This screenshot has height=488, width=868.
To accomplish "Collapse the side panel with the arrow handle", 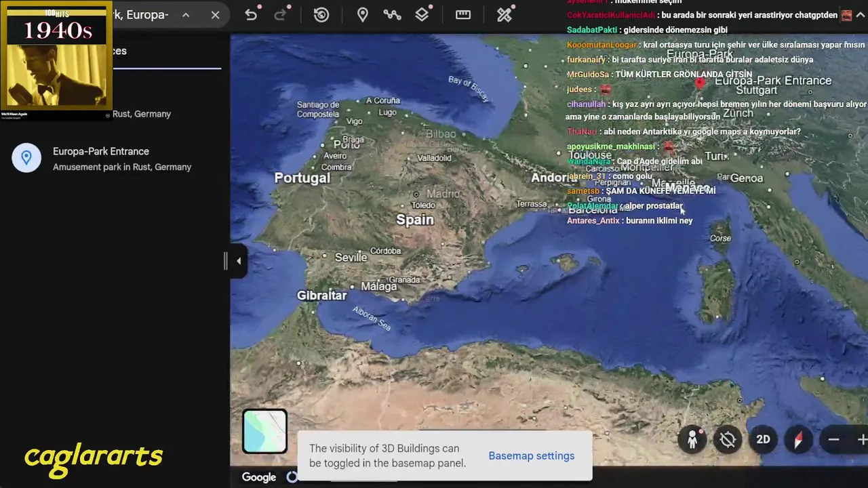I will point(238,261).
